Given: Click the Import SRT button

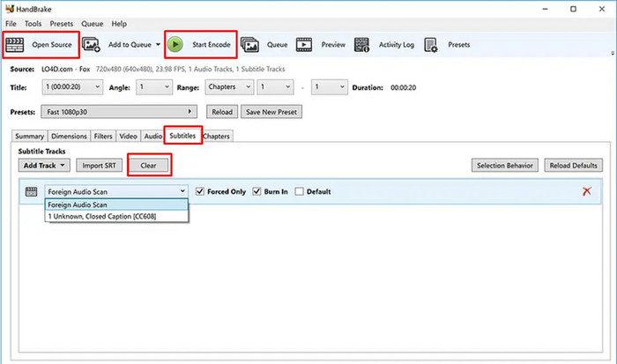Looking at the screenshot, I should (x=99, y=166).
